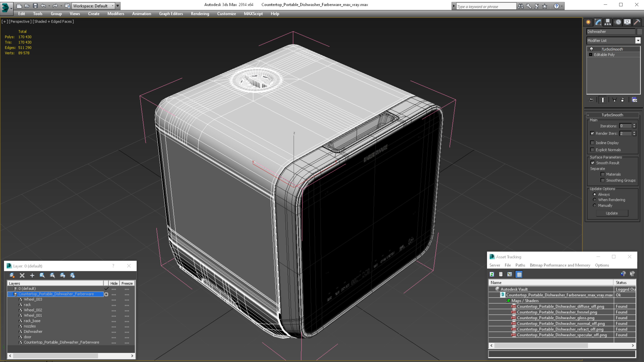Toggle the TurboSmooth lightbulb icon
This screenshot has width=644, height=362.
[591, 49]
